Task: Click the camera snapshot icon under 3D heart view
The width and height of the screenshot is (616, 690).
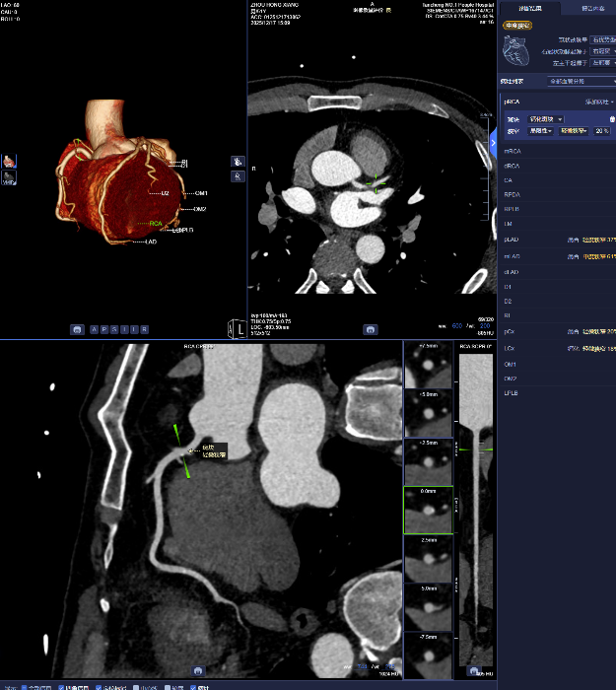Action: 76,330
